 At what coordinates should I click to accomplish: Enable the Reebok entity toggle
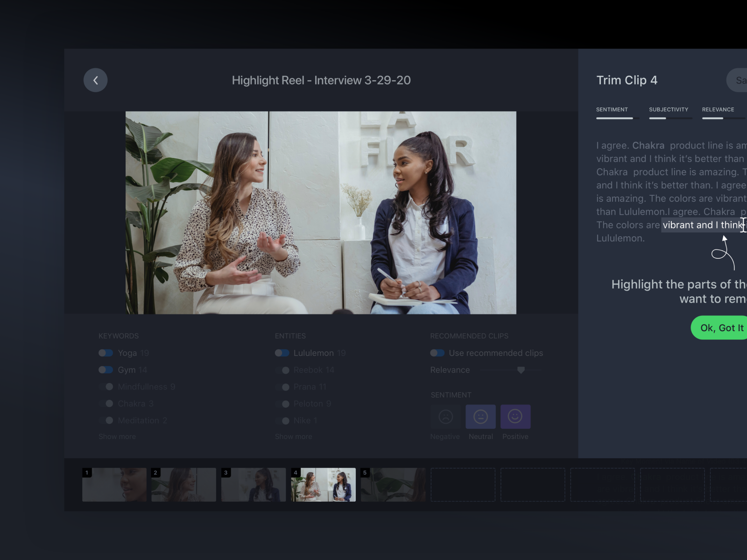tap(282, 369)
